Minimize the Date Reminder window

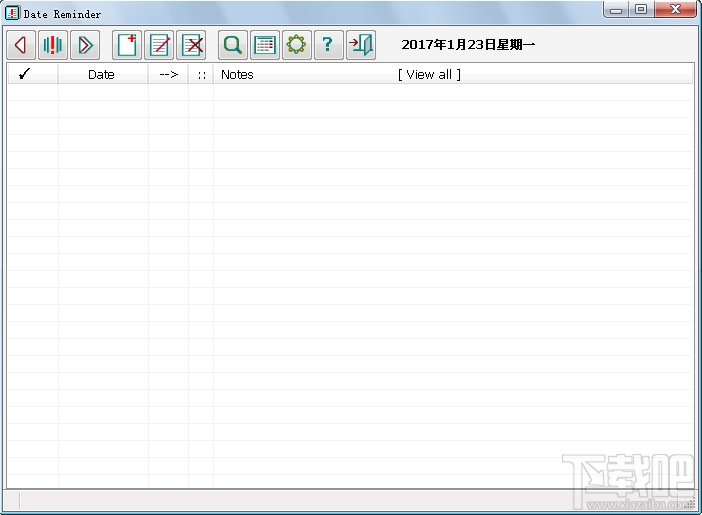coord(616,9)
